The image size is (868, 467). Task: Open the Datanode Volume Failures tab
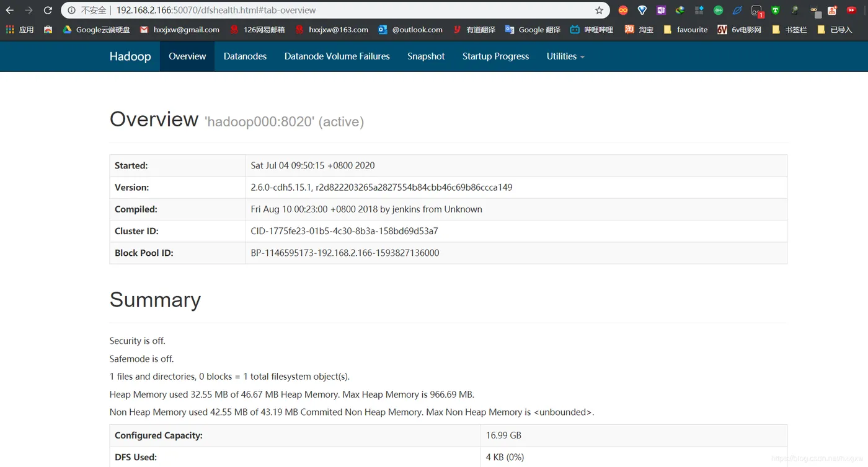[x=337, y=56]
